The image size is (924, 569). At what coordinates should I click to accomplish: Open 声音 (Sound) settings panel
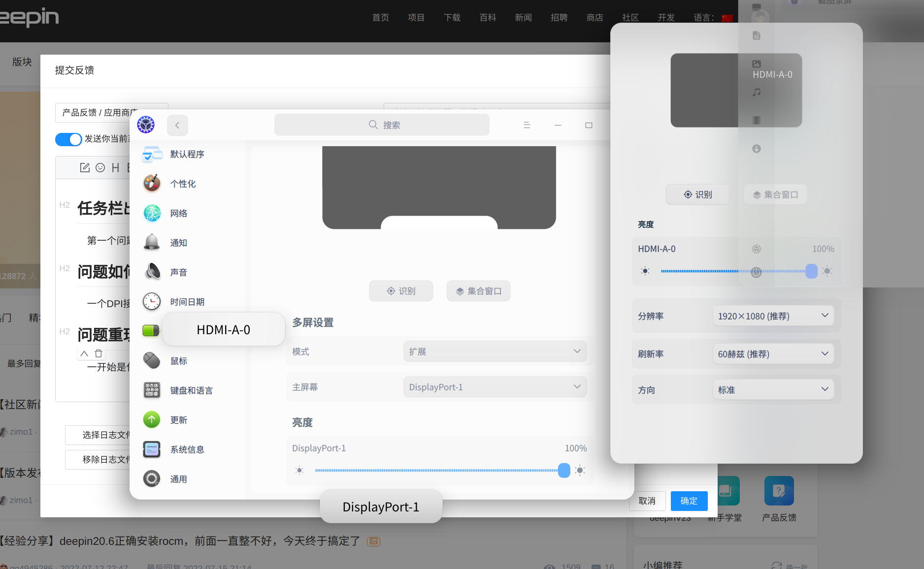point(179,272)
